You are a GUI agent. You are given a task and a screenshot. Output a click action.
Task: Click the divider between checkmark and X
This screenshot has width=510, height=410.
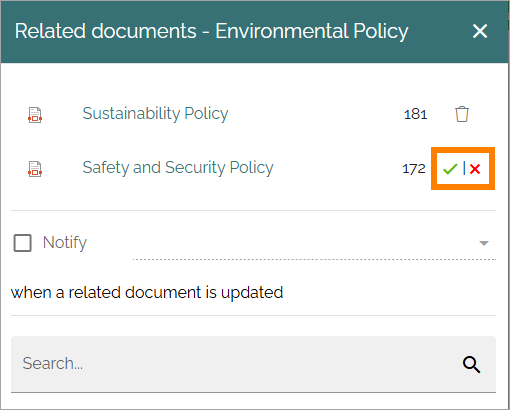tap(464, 168)
